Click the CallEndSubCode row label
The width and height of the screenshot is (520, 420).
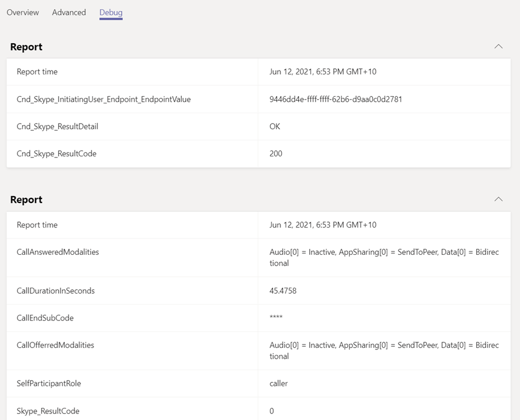[x=45, y=318]
